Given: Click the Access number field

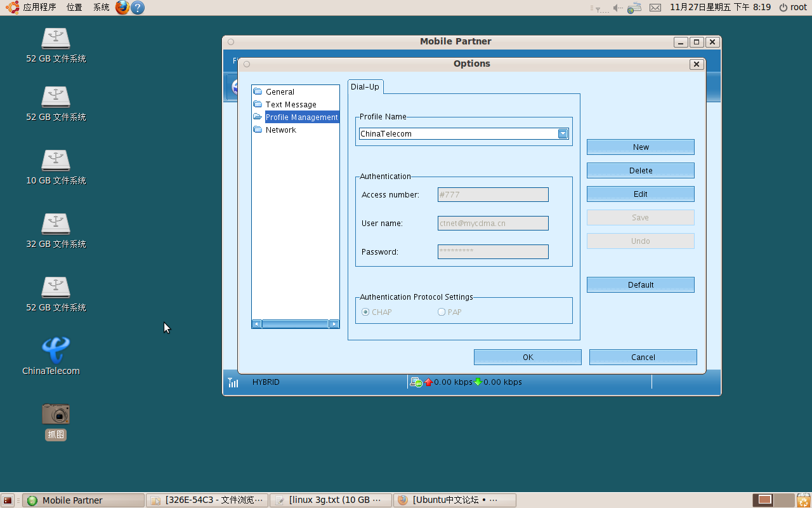Looking at the screenshot, I should coord(493,195).
